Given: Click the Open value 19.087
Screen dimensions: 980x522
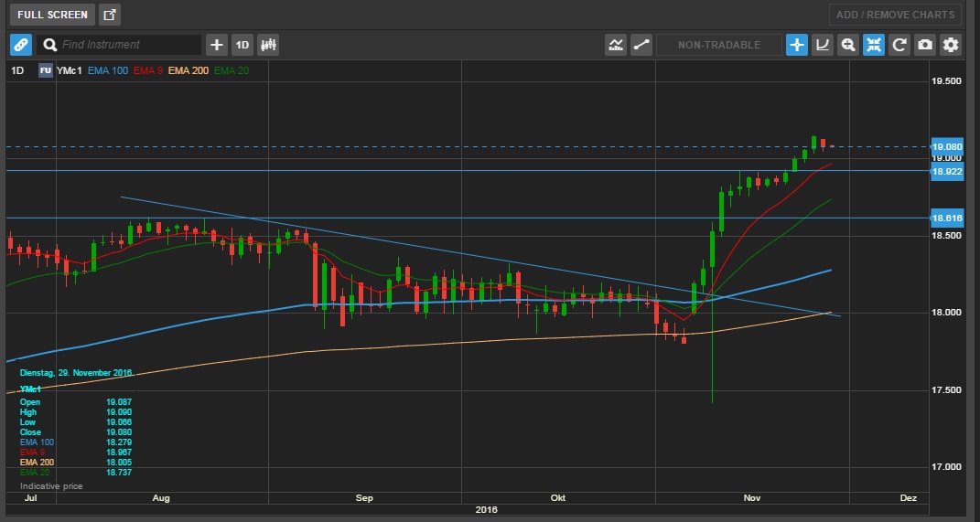Looking at the screenshot, I should (119, 402).
